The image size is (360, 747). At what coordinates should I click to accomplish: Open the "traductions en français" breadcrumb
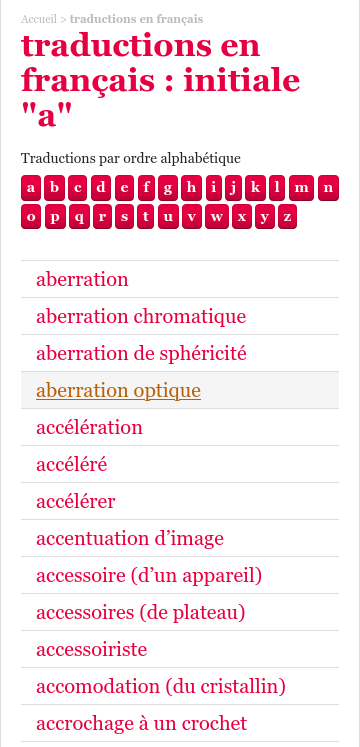[136, 19]
